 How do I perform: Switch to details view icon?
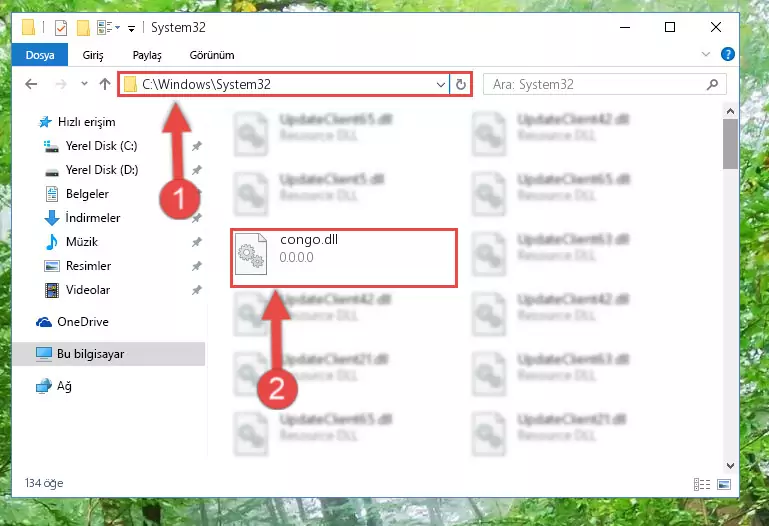click(x=702, y=484)
